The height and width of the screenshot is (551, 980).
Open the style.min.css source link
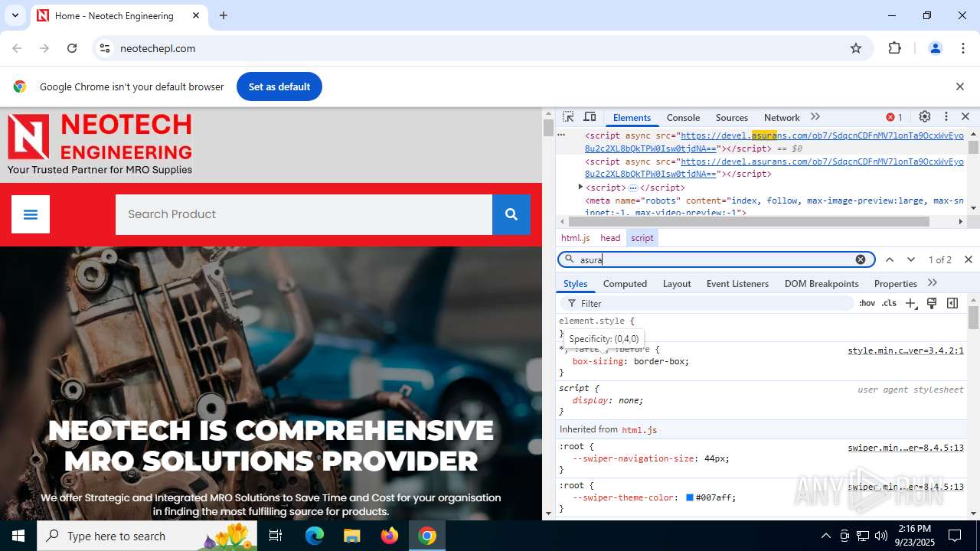click(906, 350)
